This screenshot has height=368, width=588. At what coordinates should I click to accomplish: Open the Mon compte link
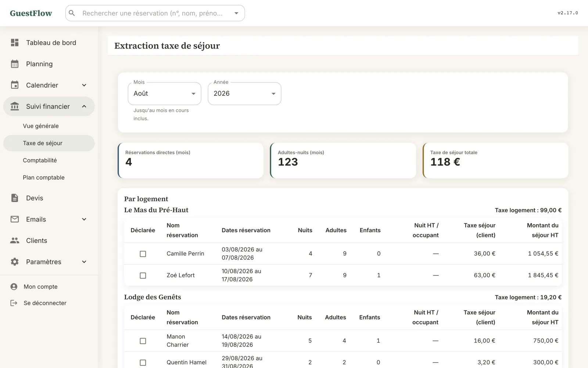(40, 287)
